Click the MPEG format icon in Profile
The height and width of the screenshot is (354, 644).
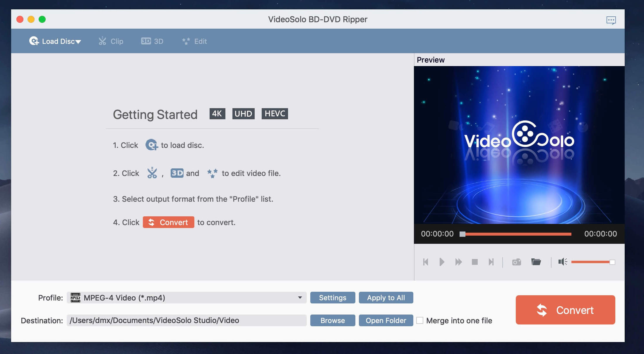click(x=76, y=298)
